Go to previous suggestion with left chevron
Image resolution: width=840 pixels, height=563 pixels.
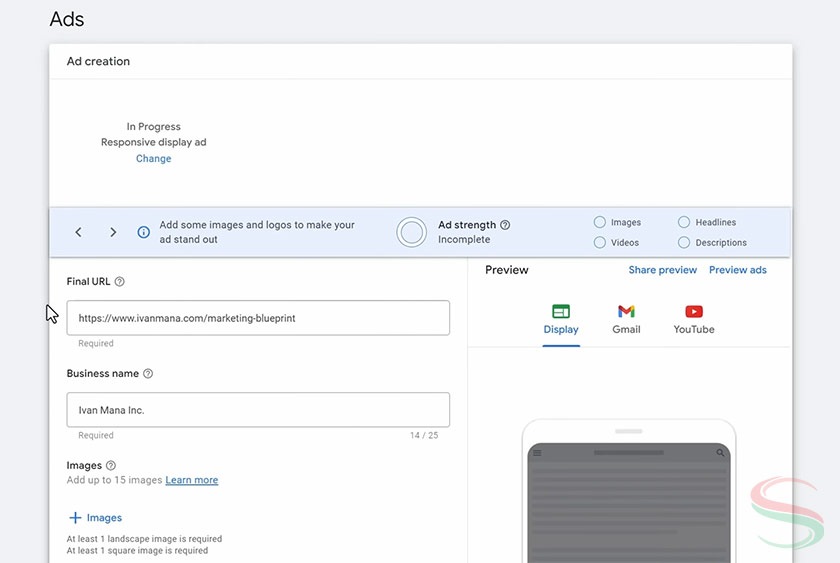pyautogui.click(x=79, y=232)
